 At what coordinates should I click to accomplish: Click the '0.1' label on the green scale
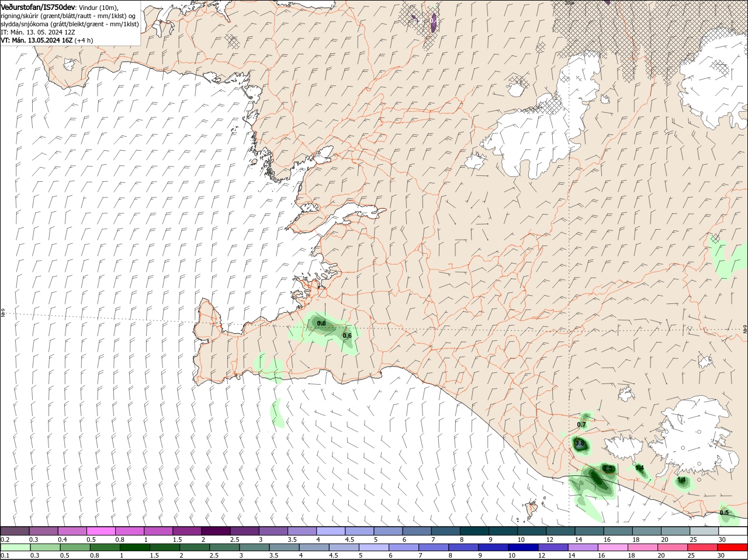pos(5,556)
